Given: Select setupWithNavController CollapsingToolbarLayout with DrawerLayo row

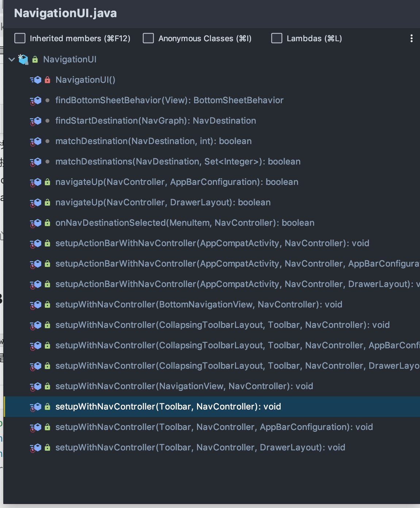Looking at the screenshot, I should pos(212,366).
